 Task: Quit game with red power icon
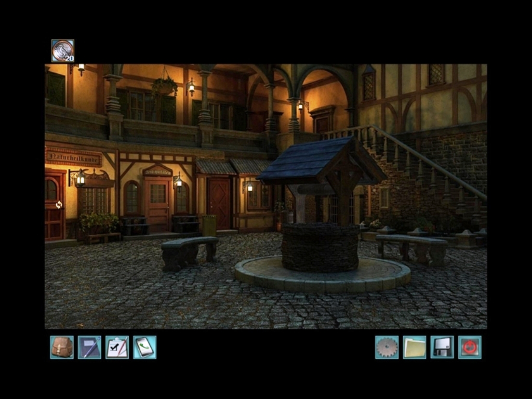click(469, 347)
